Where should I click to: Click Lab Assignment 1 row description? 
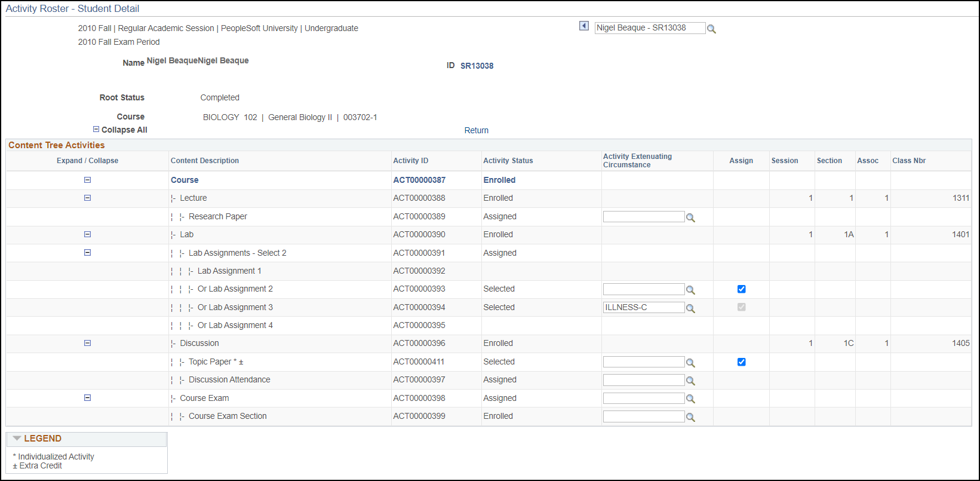tap(229, 271)
